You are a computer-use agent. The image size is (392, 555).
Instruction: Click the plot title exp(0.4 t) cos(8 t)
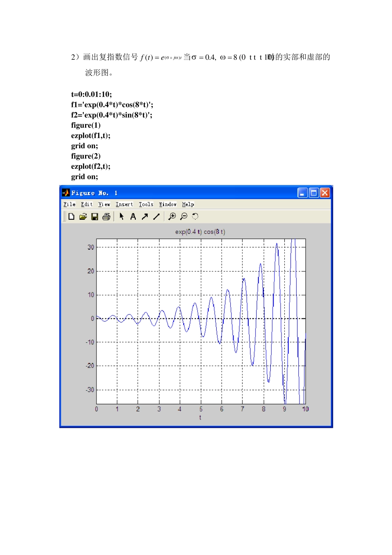coord(200,232)
